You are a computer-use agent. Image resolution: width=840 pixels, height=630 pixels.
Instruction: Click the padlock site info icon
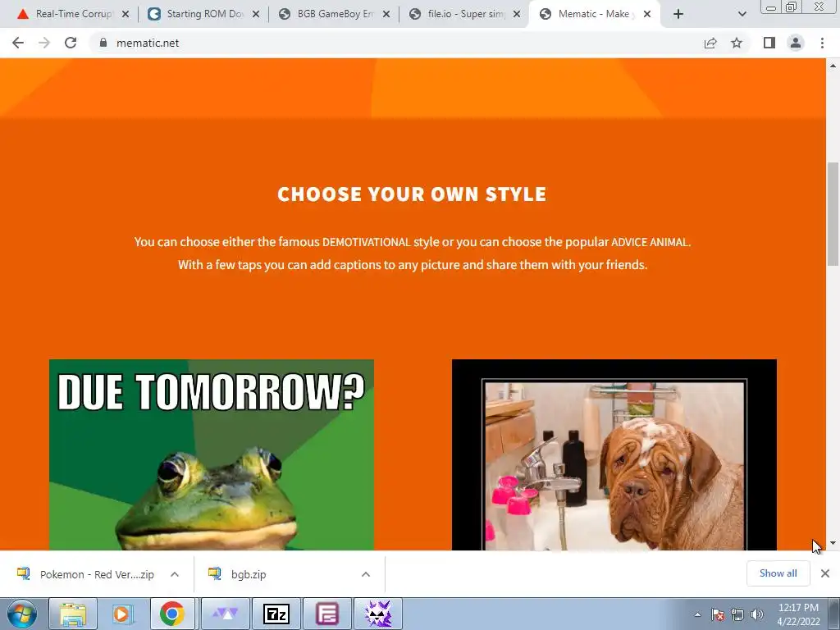103,43
